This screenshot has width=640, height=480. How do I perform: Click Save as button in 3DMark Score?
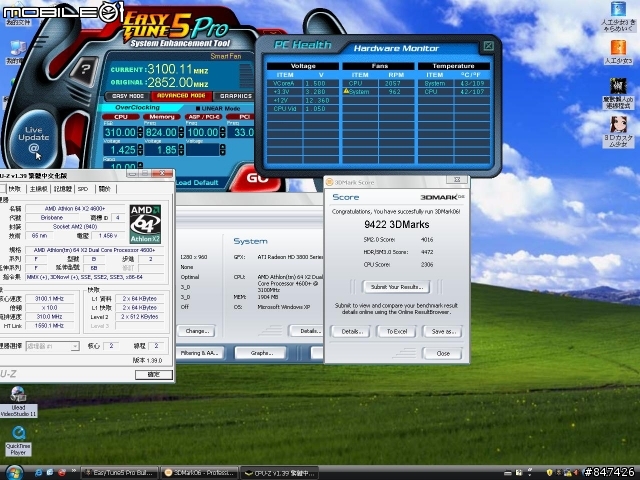(x=443, y=331)
